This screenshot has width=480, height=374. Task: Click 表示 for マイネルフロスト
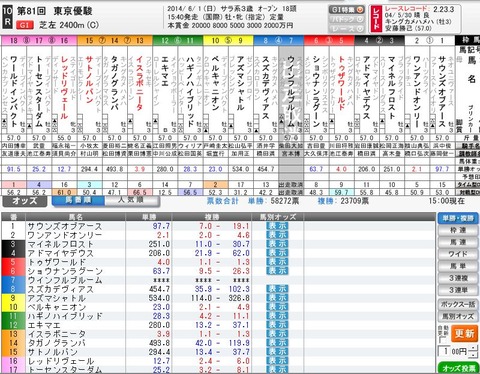(277, 244)
